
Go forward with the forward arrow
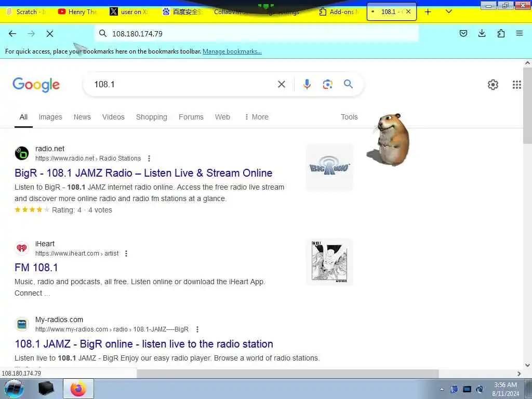click(31, 34)
